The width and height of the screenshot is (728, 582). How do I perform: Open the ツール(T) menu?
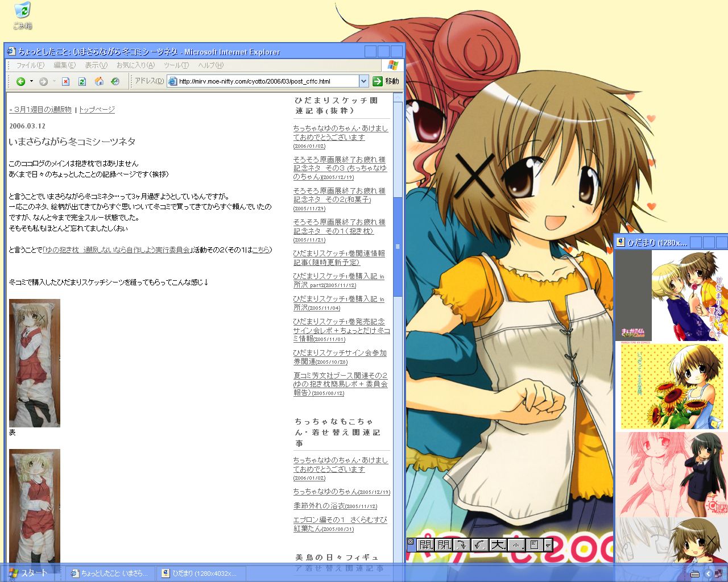(x=176, y=65)
